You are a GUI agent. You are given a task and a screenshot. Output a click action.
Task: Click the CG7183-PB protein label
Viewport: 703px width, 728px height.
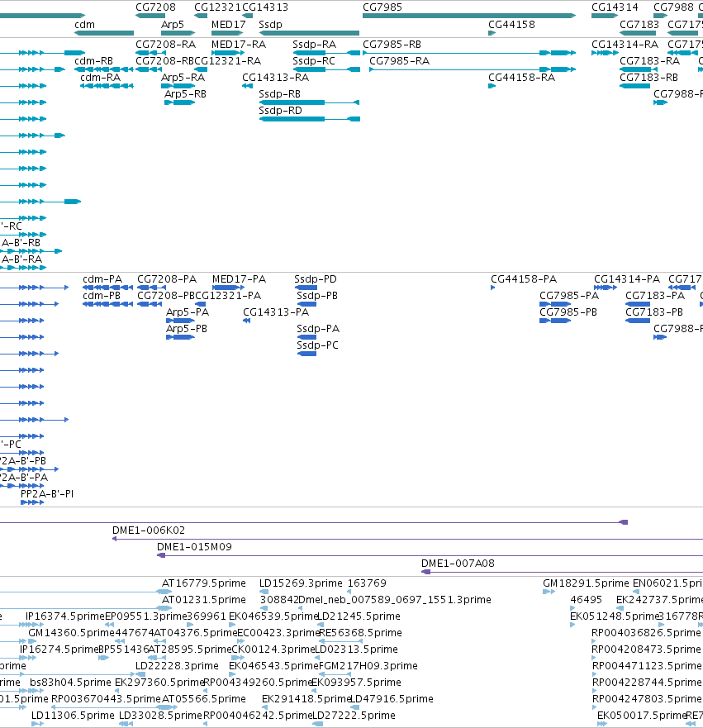tap(654, 312)
